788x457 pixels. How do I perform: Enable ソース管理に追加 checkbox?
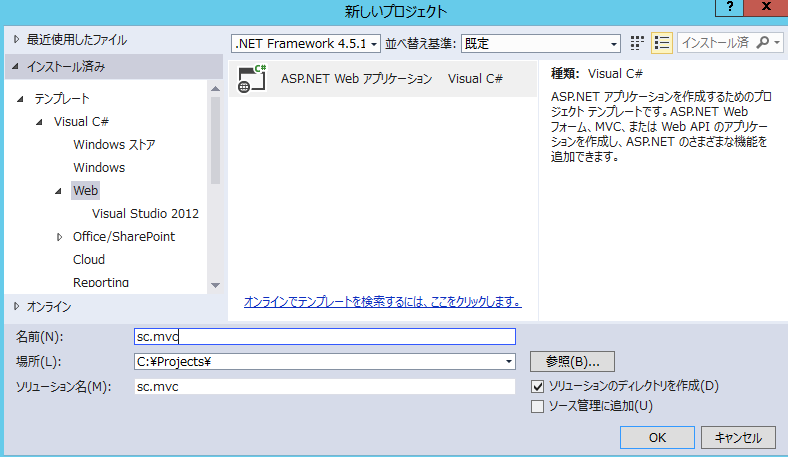coord(537,406)
